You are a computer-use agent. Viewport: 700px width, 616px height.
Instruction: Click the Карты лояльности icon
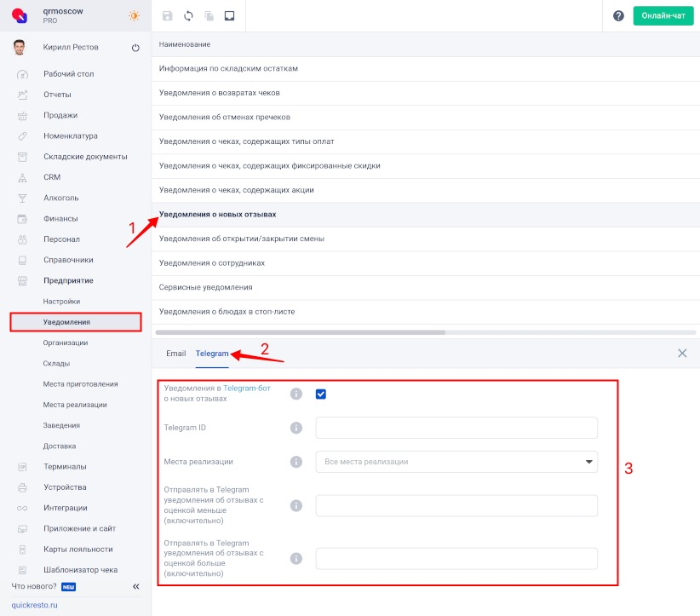pos(22,550)
